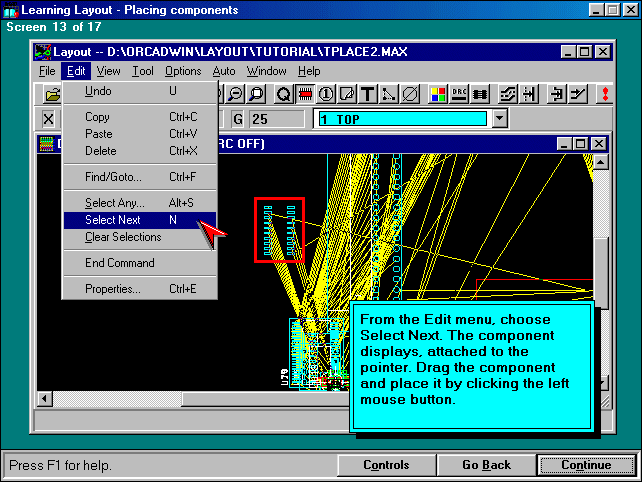The height and width of the screenshot is (482, 642).
Task: Click the Query tool Q icon
Action: (283, 94)
